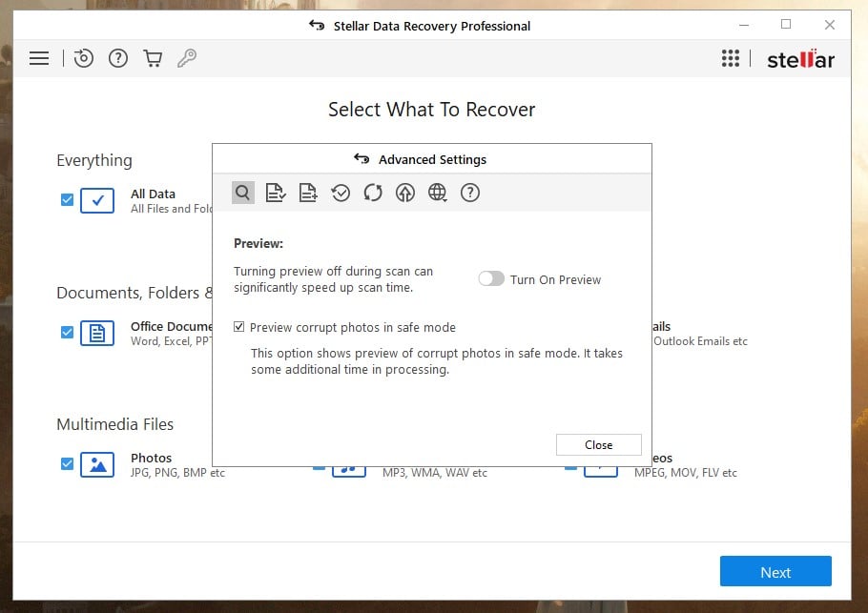Viewport: 868px width, 613px height.
Task: Click the Photos picture tile icon
Action: pos(97,464)
